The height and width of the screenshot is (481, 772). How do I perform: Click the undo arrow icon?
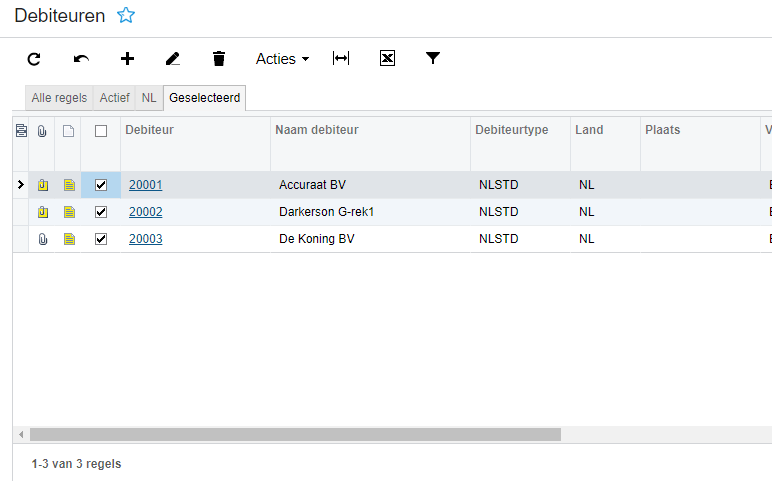point(81,59)
